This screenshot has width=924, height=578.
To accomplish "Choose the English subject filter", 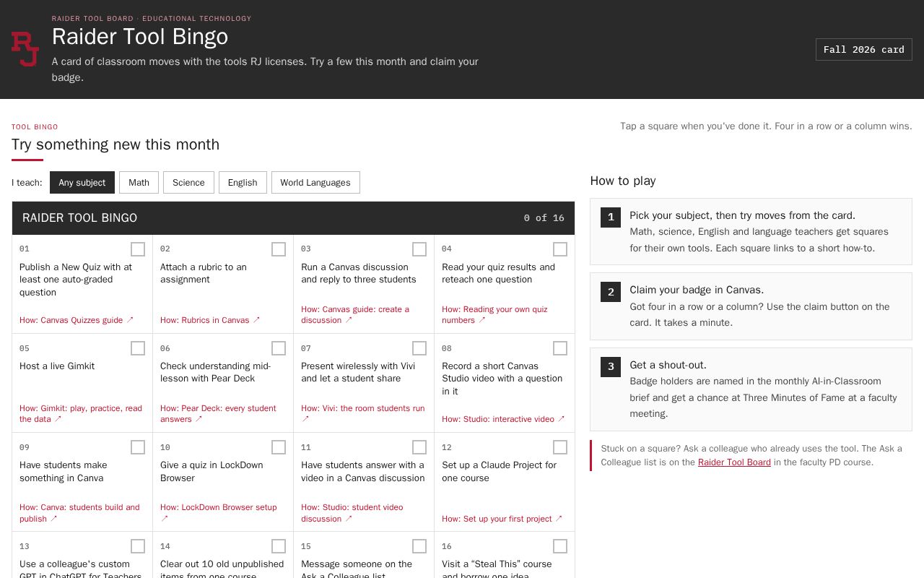I will 243,183.
